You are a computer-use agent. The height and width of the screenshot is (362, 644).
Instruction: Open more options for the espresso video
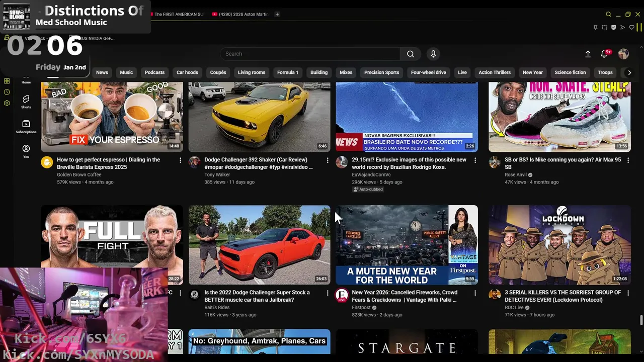pos(180,160)
